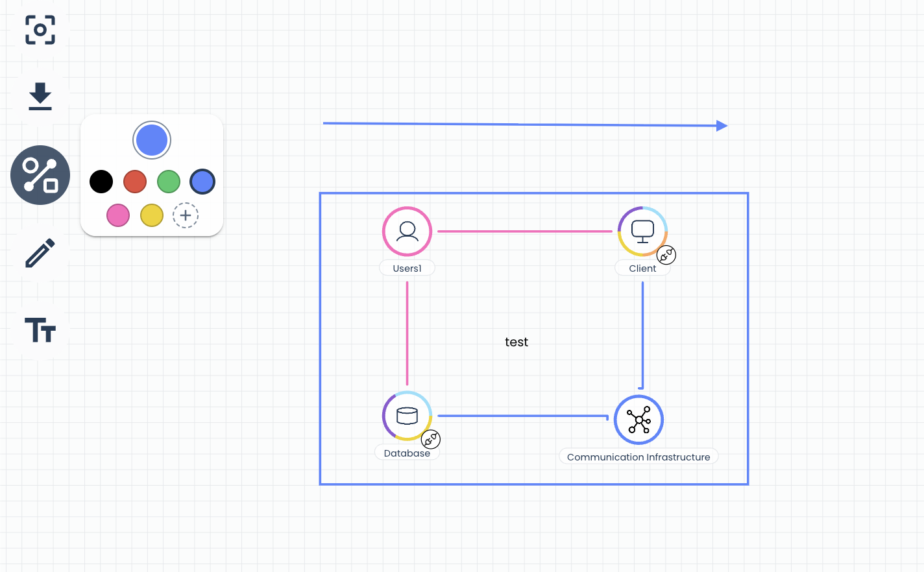The width and height of the screenshot is (924, 572).
Task: Click the Communication Infrastructure network node
Action: pos(639,420)
